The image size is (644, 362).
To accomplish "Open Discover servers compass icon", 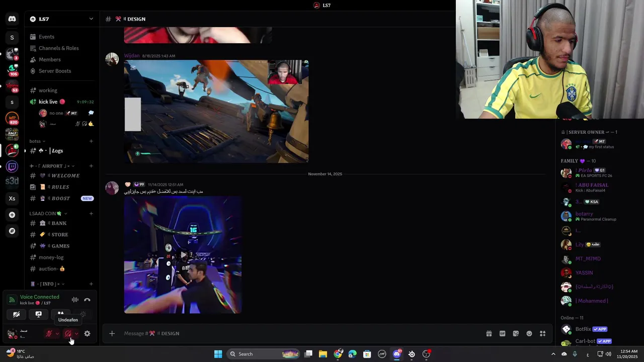I will tap(12, 231).
